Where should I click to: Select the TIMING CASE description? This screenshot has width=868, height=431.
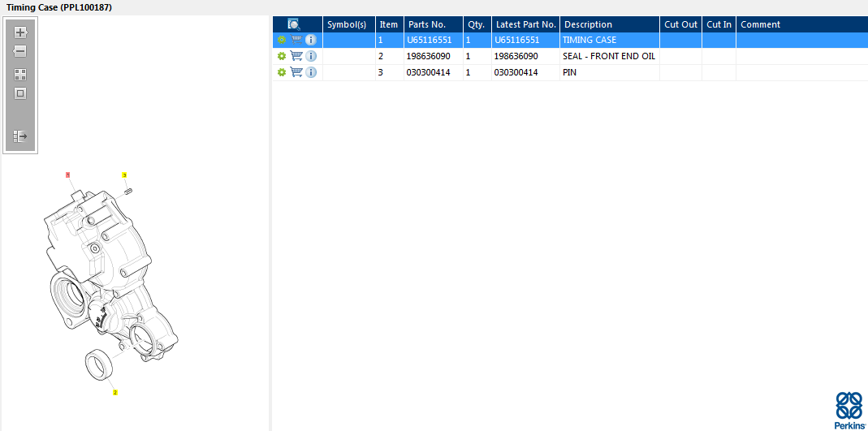click(x=589, y=40)
